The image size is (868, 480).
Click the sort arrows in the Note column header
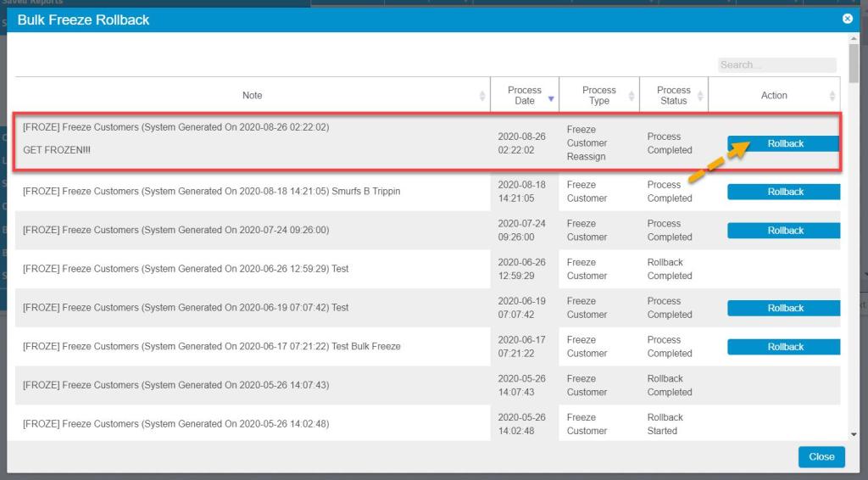pos(482,96)
